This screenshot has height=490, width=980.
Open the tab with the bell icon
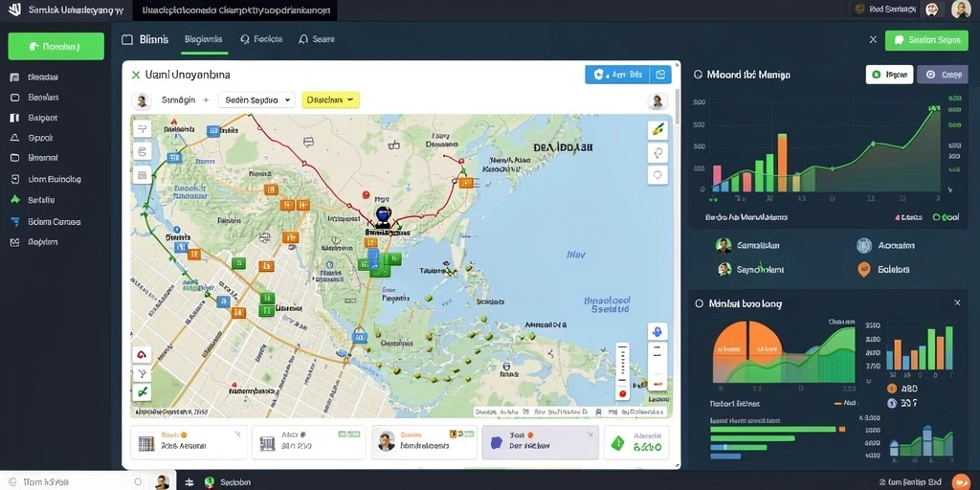(x=316, y=38)
